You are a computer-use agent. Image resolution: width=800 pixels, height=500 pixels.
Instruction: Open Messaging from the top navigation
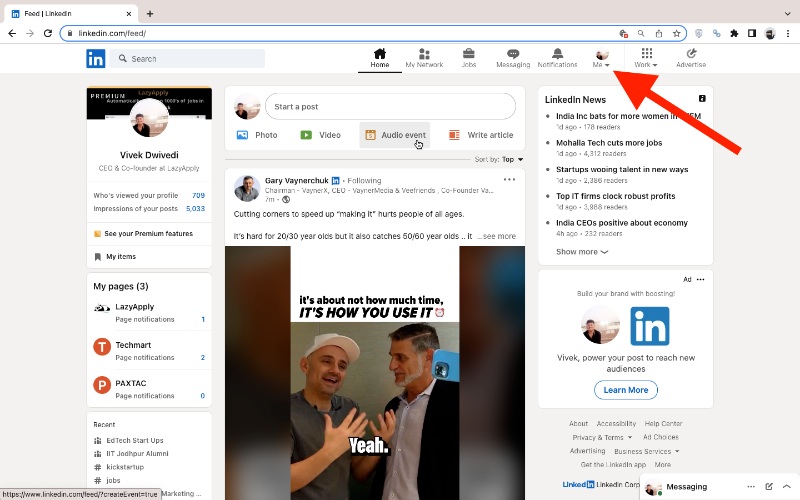click(513, 58)
